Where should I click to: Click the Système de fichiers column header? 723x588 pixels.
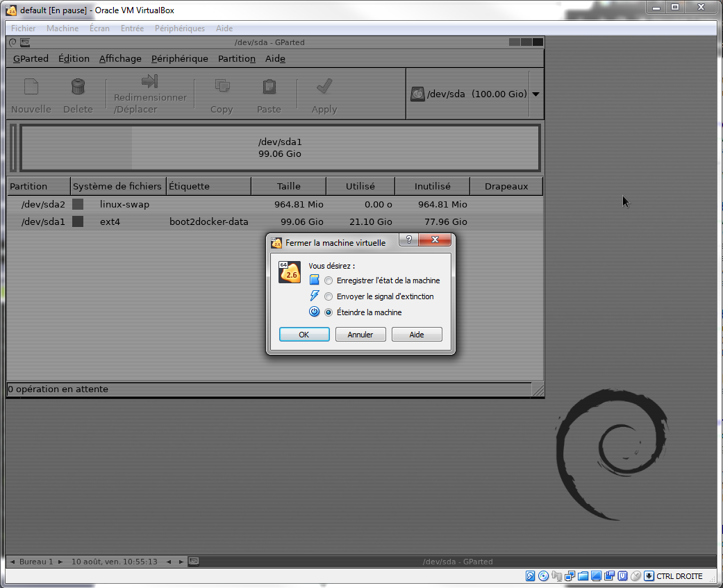pyautogui.click(x=118, y=186)
